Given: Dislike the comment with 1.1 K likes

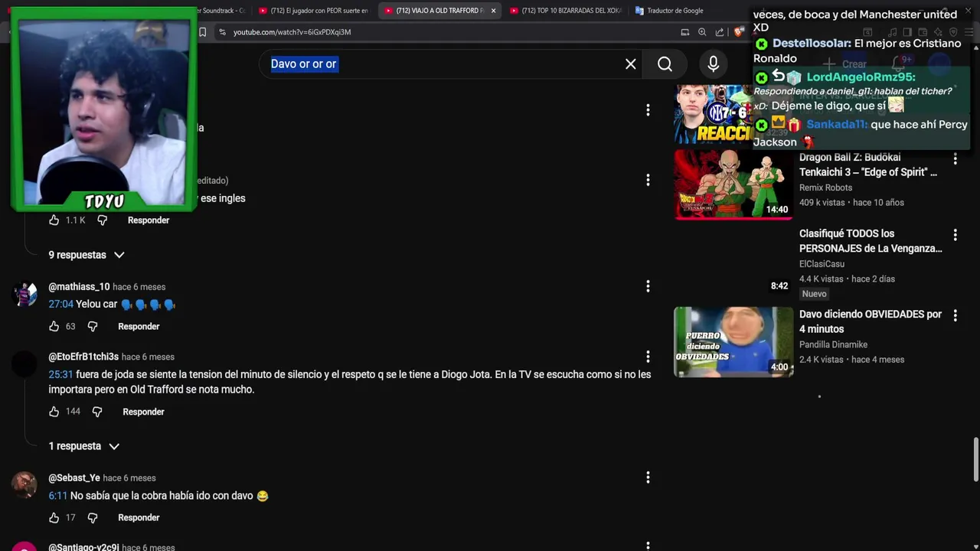Looking at the screenshot, I should (102, 220).
